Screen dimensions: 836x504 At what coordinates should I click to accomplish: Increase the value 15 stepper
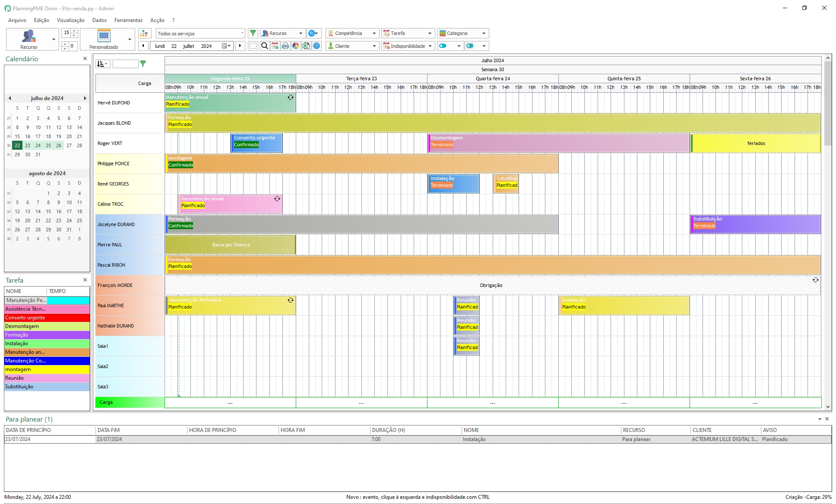[x=74, y=31]
